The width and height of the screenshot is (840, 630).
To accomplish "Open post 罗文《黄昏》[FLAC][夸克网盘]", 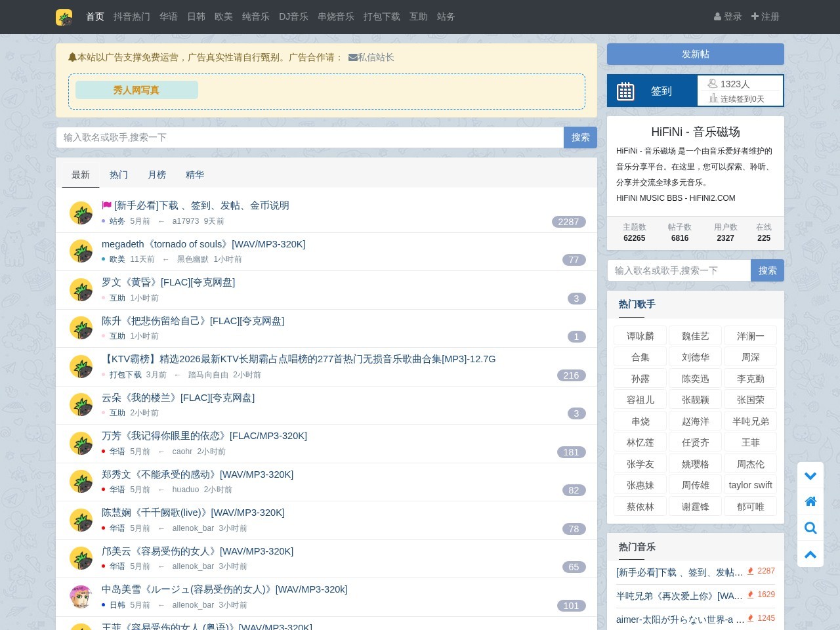I will pyautogui.click(x=168, y=282).
